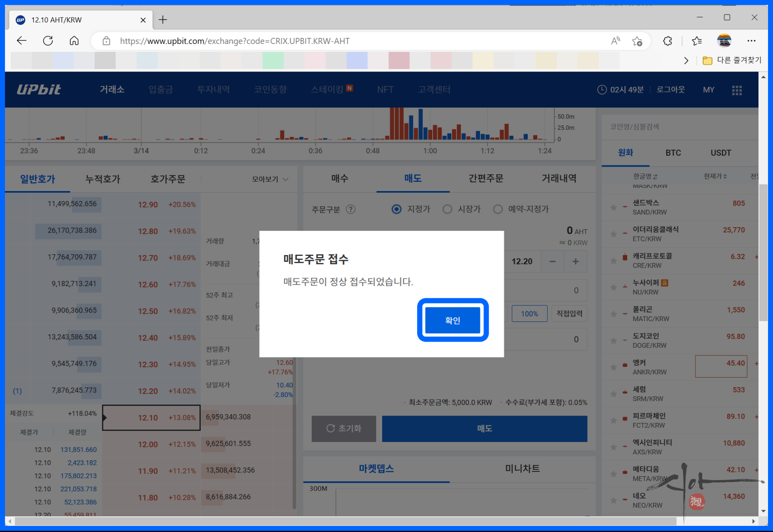Screen dimensions: 773x532
Task: Open the browser extensions puzzle icon
Action: [x=667, y=41]
